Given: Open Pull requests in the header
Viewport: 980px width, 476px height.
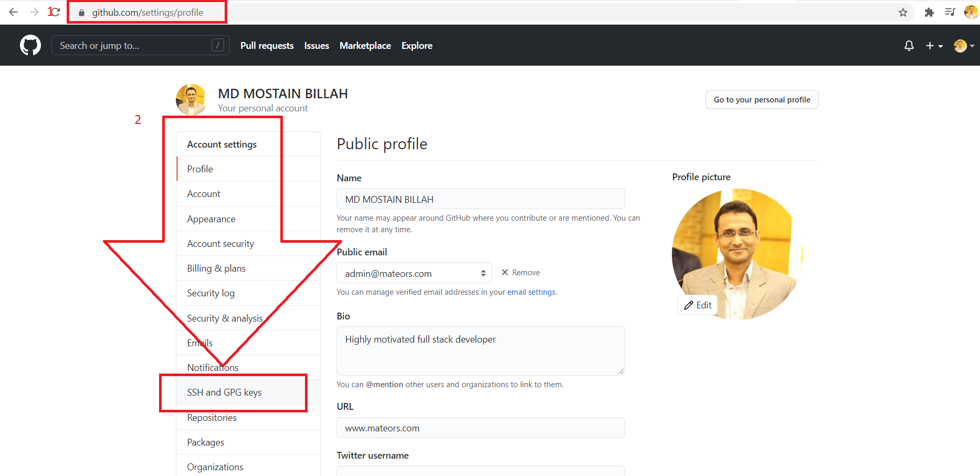Looking at the screenshot, I should click(267, 46).
